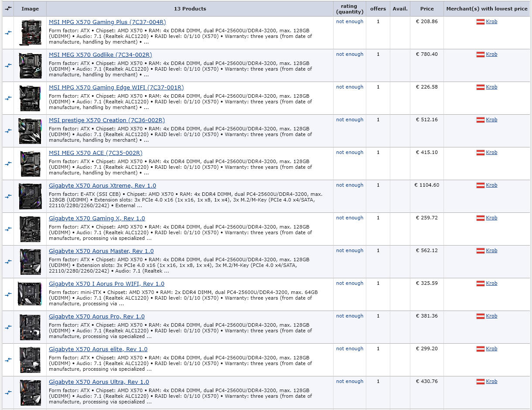Open MSI MEG X570 ACE thumbnail image
The height and width of the screenshot is (410, 532).
click(x=30, y=164)
